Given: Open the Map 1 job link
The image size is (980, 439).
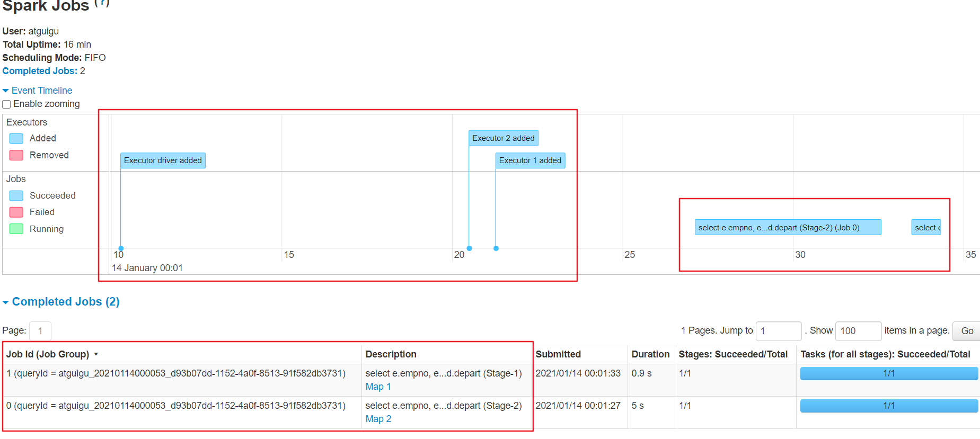Looking at the screenshot, I should (378, 387).
